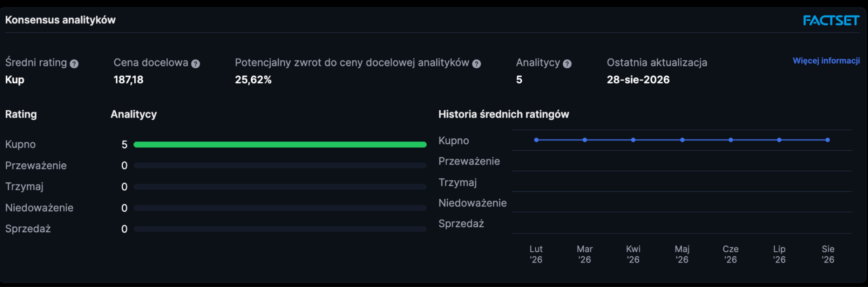Select the Mar '26 chart data point
The height and width of the screenshot is (287, 868).
click(x=585, y=140)
